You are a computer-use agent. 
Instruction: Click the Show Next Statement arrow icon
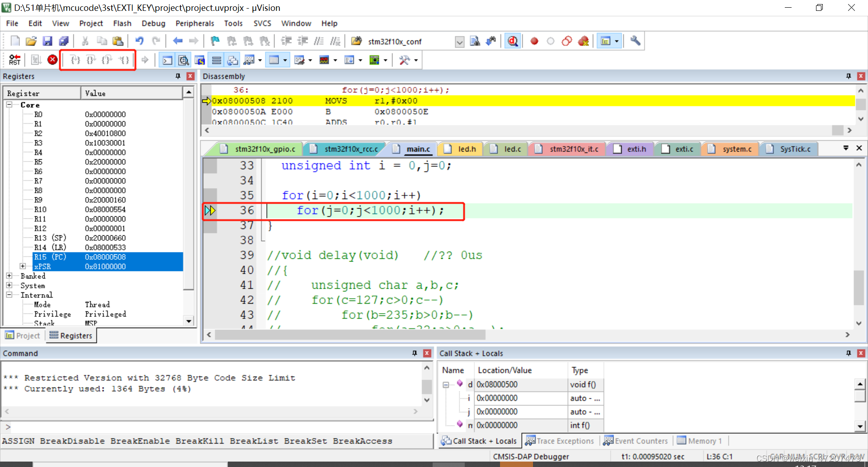(x=145, y=59)
